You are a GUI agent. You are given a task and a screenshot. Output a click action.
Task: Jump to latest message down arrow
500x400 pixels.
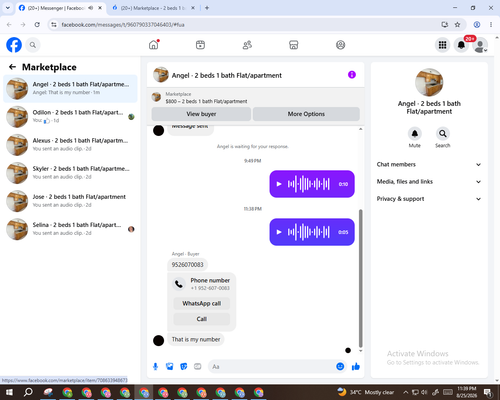click(360, 351)
